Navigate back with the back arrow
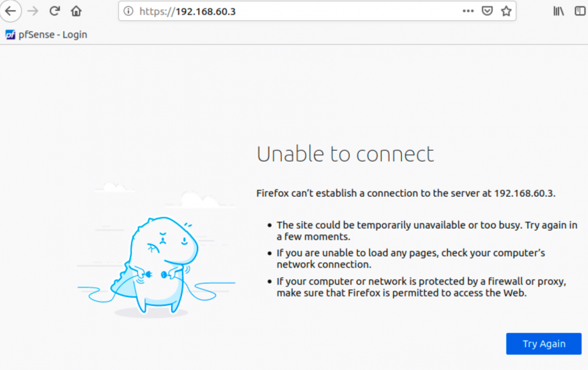Viewport: 588px width, 370px height. tap(11, 11)
